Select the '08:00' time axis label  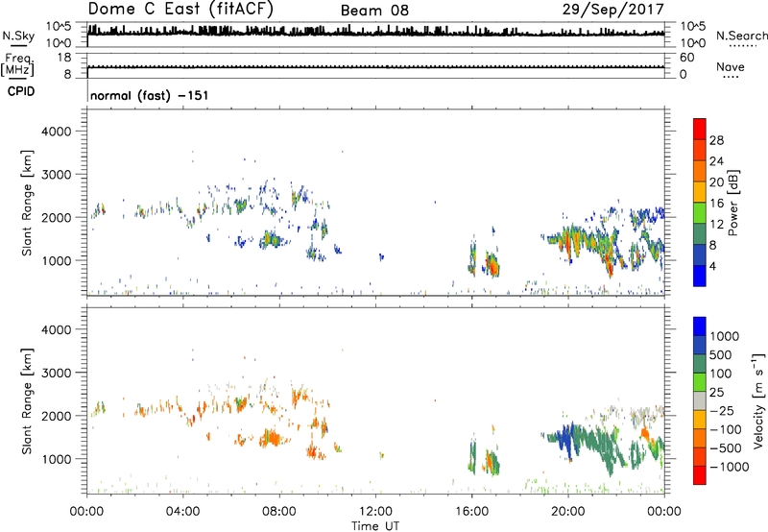279,512
